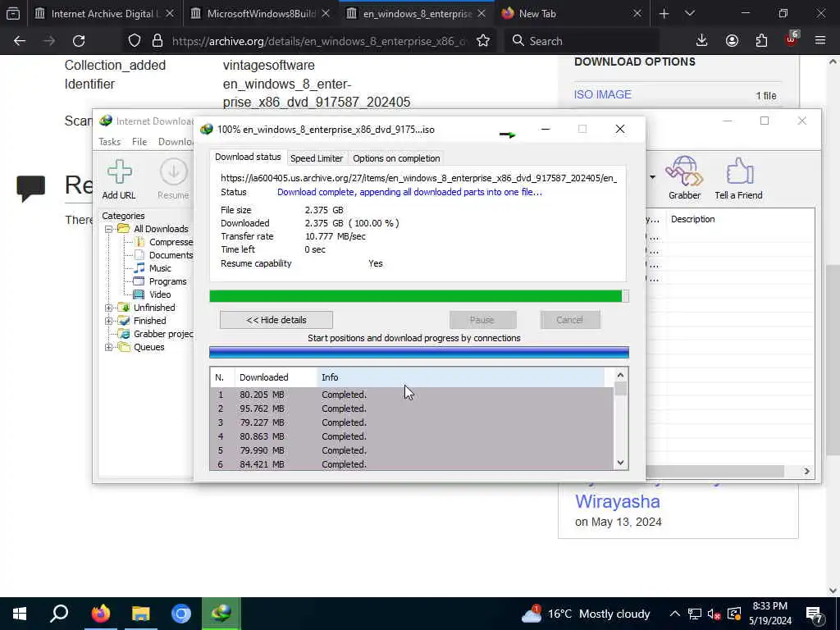Open the Firefox account icon
This screenshot has height=630, width=840.
click(x=732, y=41)
